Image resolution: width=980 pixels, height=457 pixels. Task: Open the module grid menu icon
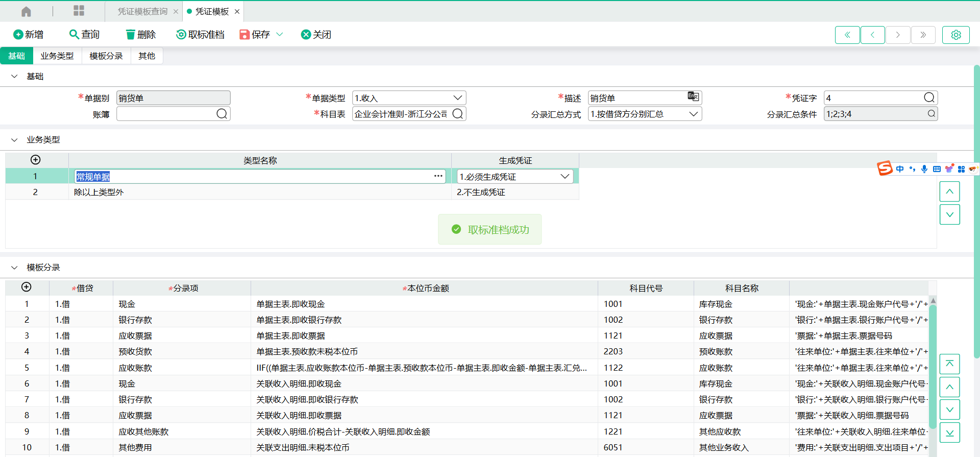[x=79, y=11]
